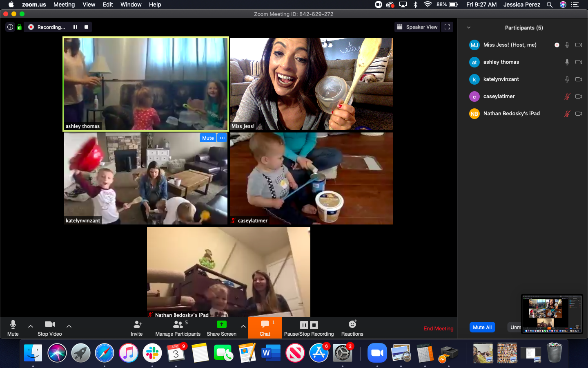Collapse the Participants panel chevron

[469, 27]
